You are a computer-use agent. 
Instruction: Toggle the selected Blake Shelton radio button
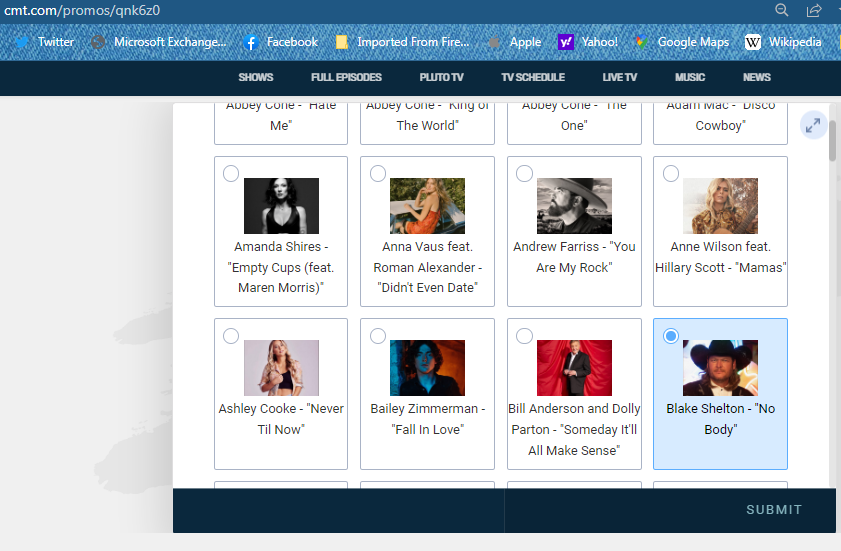671,336
